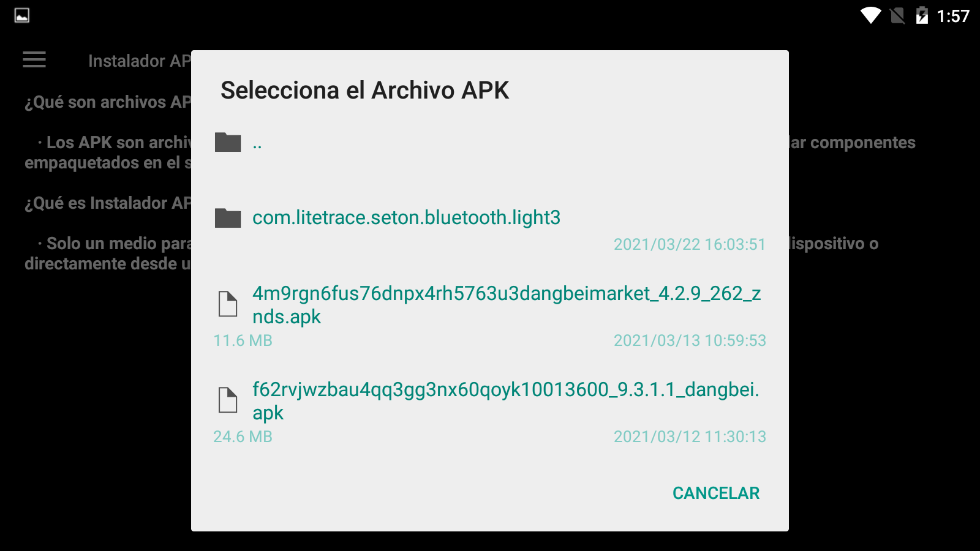980x551 pixels.
Task: Click the CANCELAR button
Action: pos(715,493)
